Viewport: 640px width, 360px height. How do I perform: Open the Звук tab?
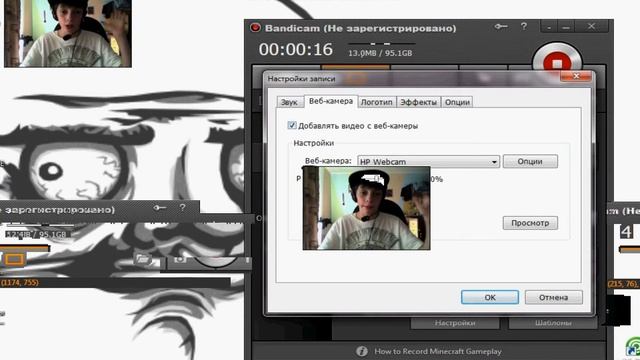coord(289,102)
